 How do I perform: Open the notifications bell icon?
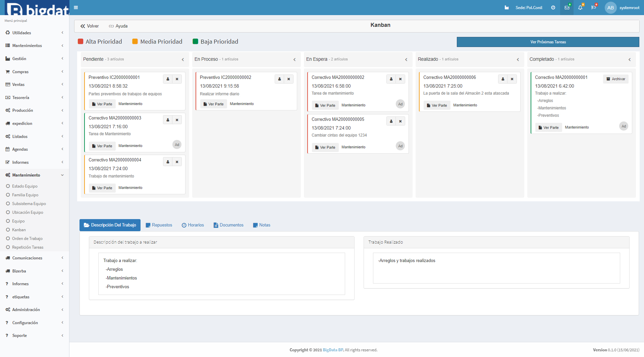[580, 7]
